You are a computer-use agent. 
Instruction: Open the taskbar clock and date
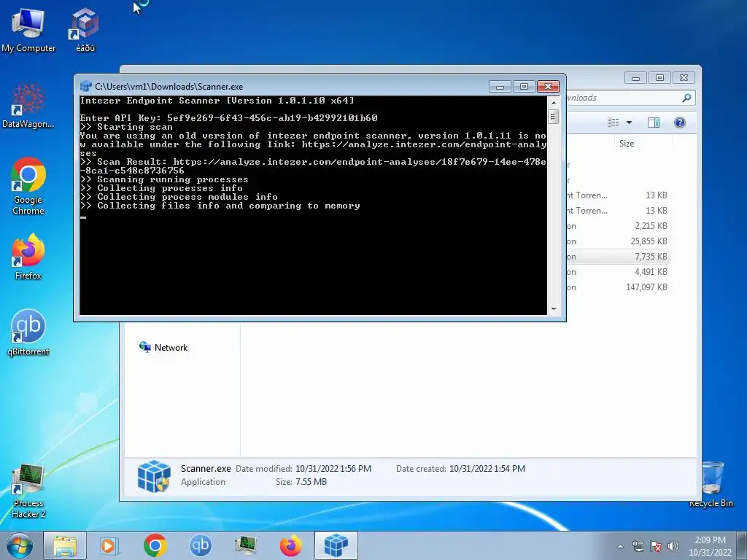710,546
